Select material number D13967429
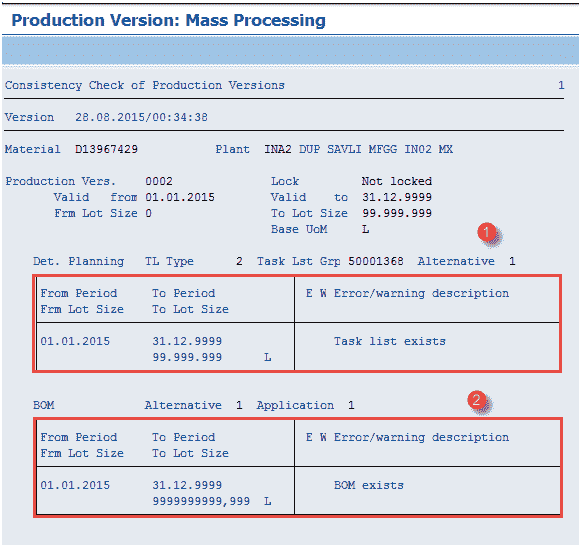 pos(106,149)
